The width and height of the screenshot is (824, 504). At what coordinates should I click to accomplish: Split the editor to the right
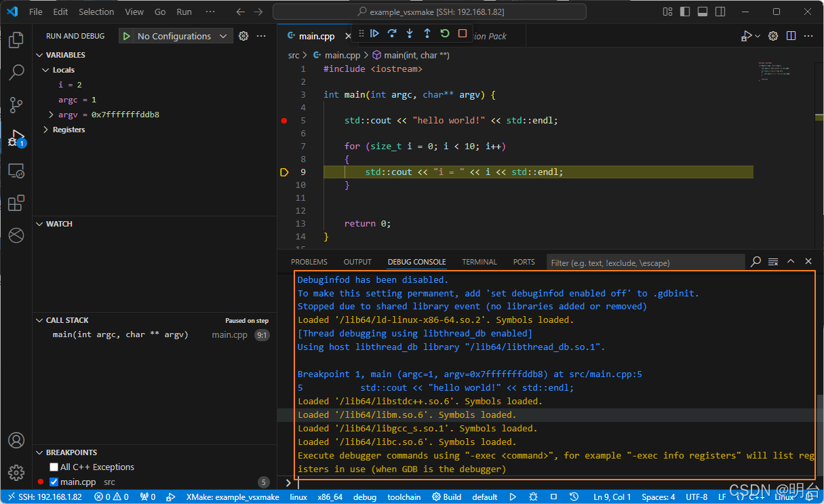click(x=791, y=36)
